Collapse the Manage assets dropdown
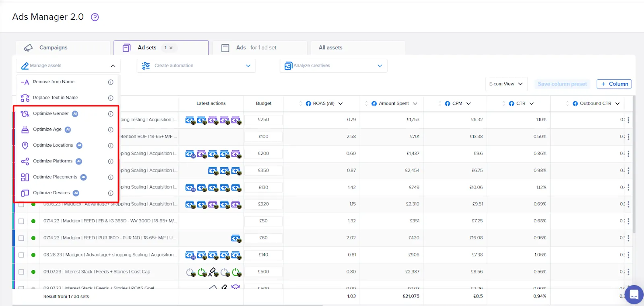The height and width of the screenshot is (306, 644). [x=113, y=66]
